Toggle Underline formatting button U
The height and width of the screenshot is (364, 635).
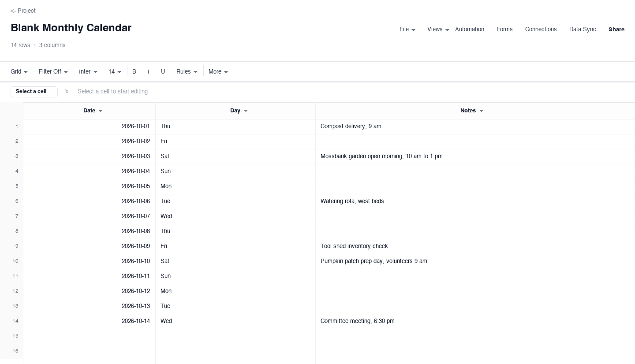pos(163,71)
